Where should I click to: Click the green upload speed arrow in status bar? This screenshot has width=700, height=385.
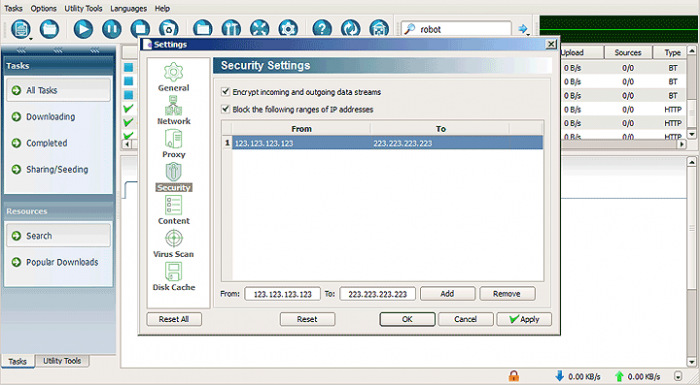point(619,377)
